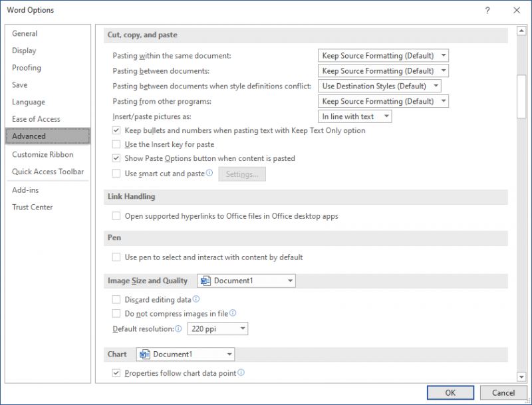Click info icon next to Discard editing data
Image resolution: width=532 pixels, height=405 pixels.
point(196,299)
